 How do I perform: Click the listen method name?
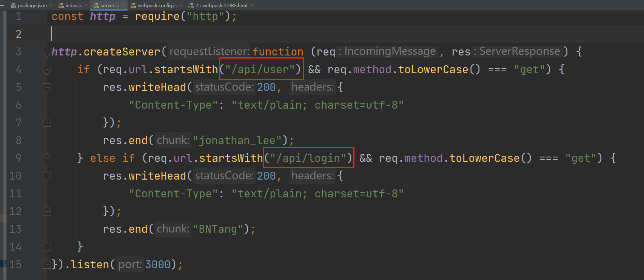[90, 265]
